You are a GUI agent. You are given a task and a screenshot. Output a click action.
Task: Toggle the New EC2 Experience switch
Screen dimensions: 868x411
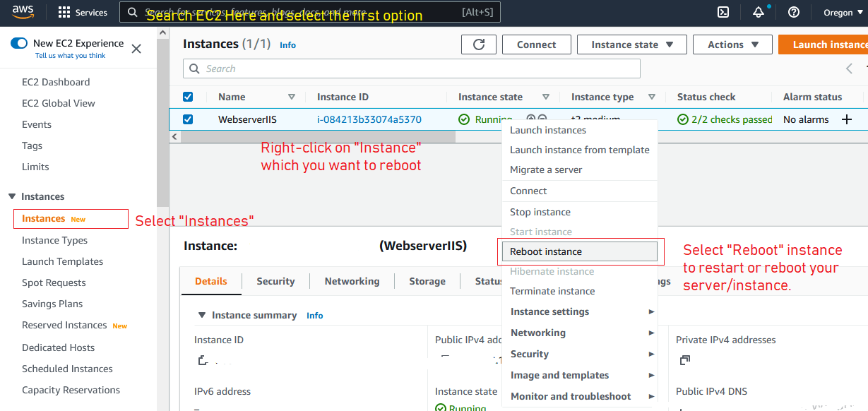tap(19, 43)
